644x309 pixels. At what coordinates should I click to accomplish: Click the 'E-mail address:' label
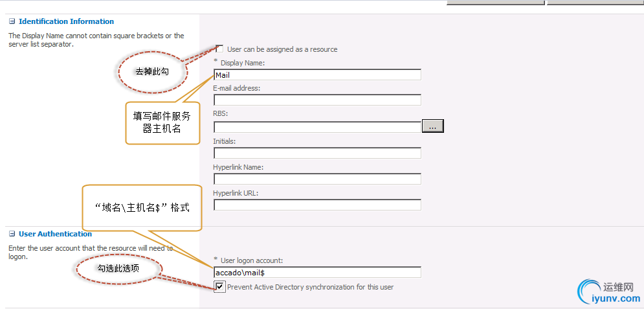[237, 88]
